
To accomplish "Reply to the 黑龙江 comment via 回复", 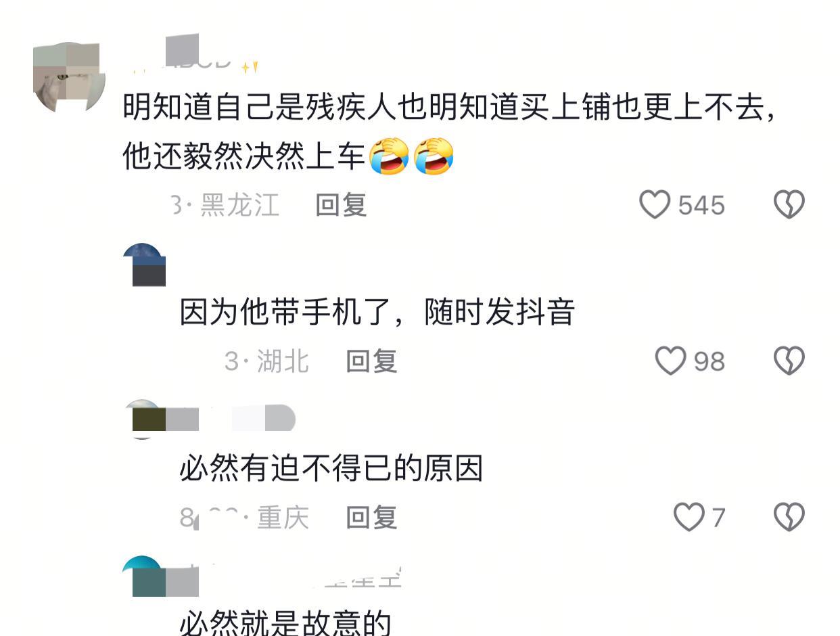I will point(341,204).
